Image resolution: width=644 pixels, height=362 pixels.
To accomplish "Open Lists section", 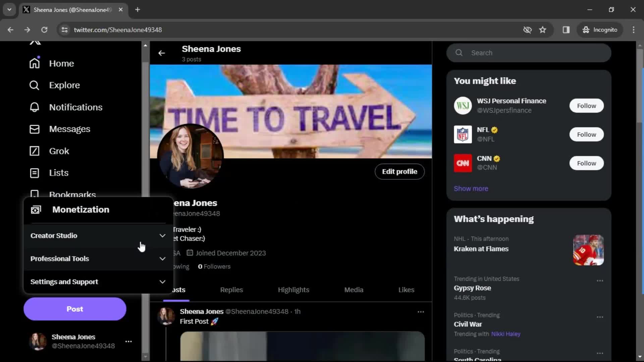I will click(x=59, y=173).
